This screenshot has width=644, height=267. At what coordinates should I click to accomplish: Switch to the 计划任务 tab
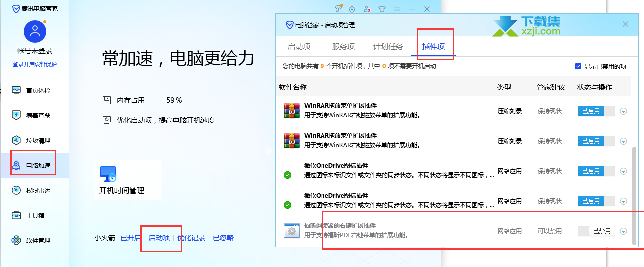(x=388, y=47)
